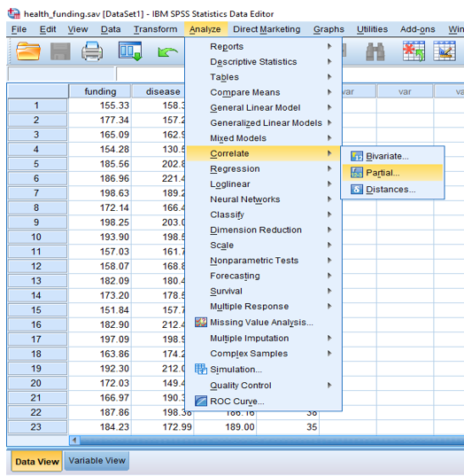Expand the Multiple Imputation submenu arrow

click(329, 338)
